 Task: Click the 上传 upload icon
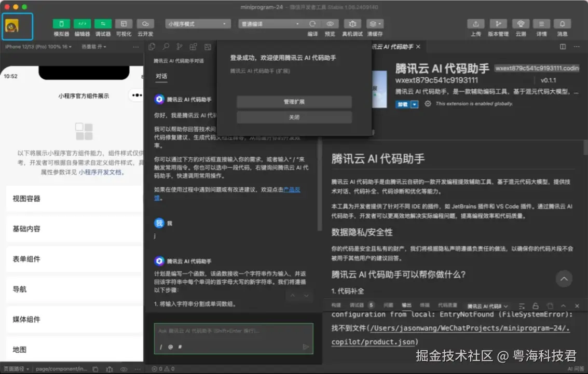point(475,24)
